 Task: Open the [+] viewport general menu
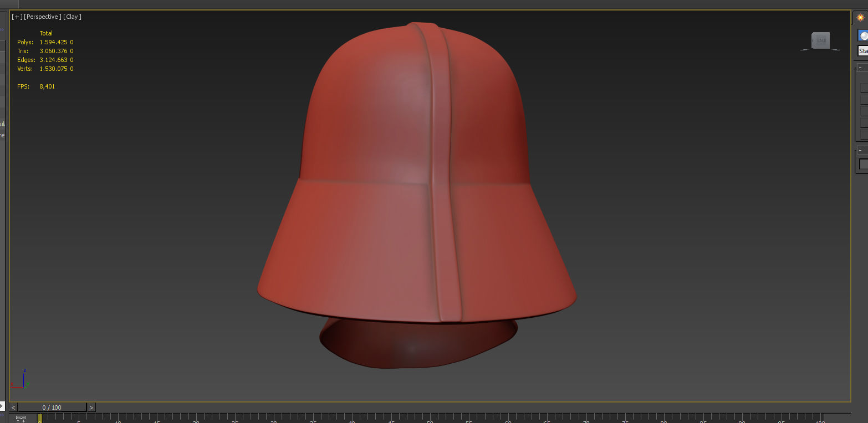coord(17,17)
